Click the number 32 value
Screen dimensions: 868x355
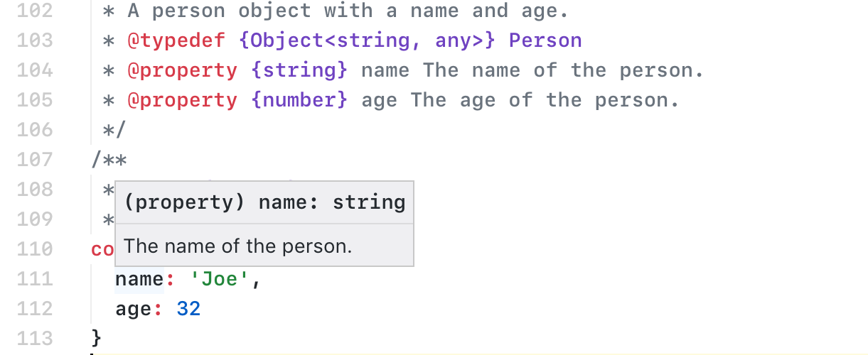click(x=189, y=309)
